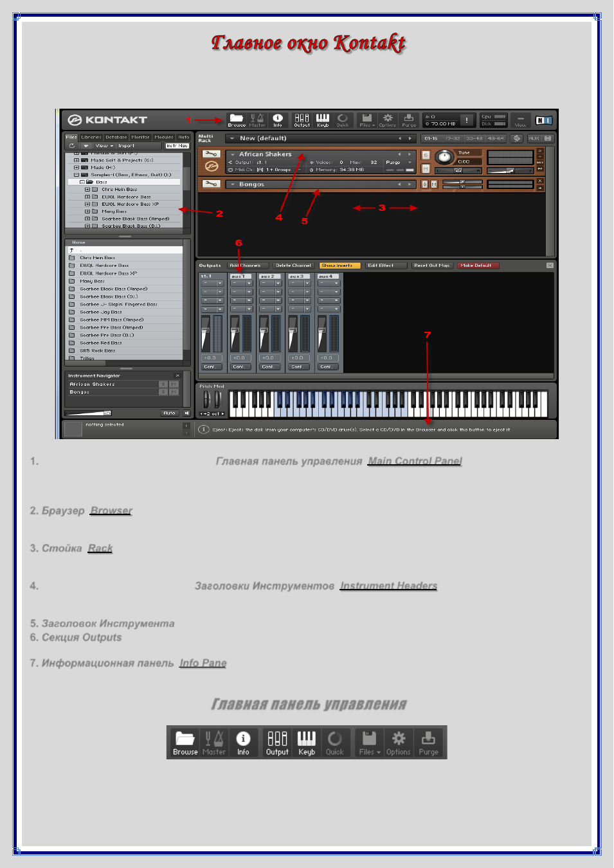
Task: Click the exclamation panic button
Action: click(x=467, y=120)
